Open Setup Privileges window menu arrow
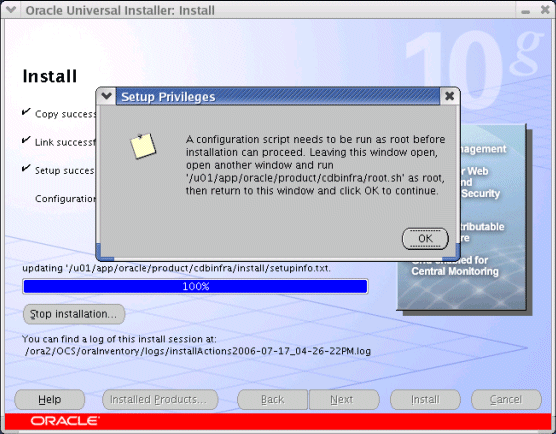This screenshot has height=434, width=556. coord(106,96)
